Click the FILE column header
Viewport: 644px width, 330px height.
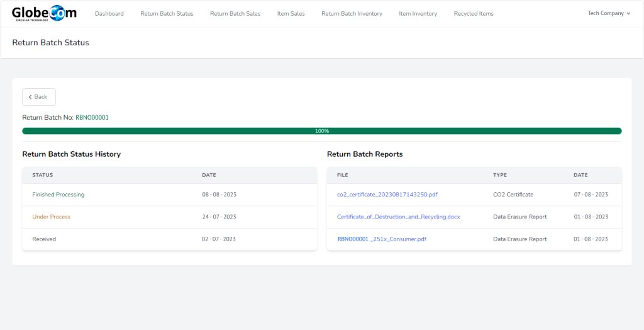343,175
